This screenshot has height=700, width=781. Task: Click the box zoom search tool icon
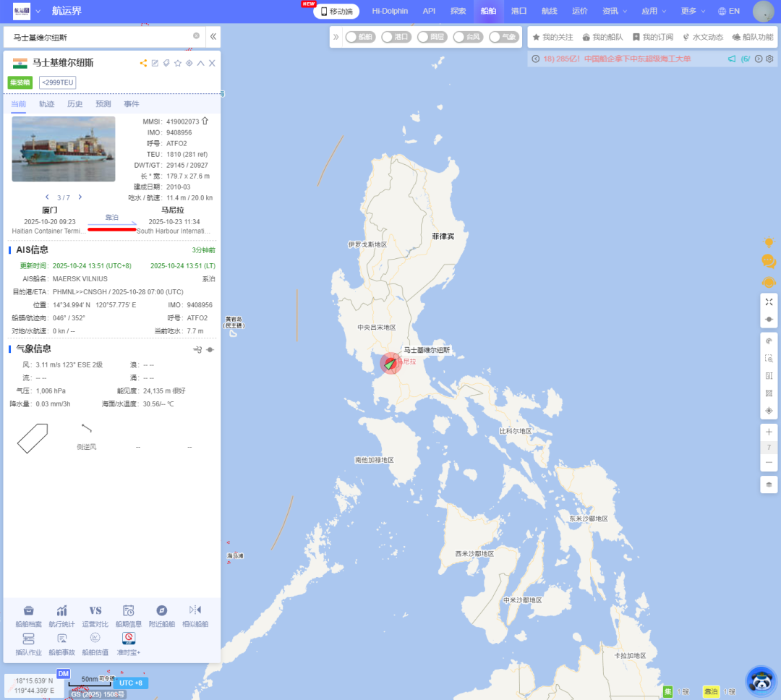tap(769, 358)
